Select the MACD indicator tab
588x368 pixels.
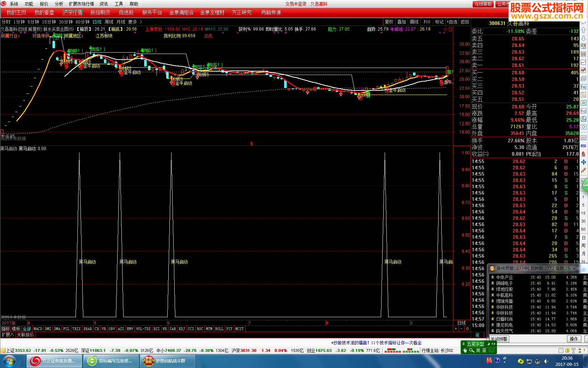tap(38, 329)
